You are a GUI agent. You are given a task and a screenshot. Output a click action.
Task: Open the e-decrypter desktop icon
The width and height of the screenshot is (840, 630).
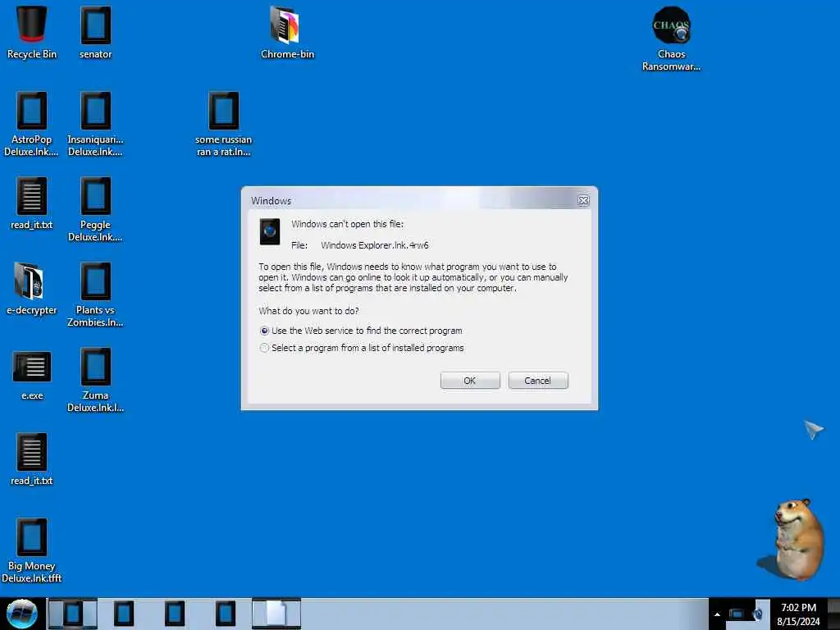tap(32, 289)
